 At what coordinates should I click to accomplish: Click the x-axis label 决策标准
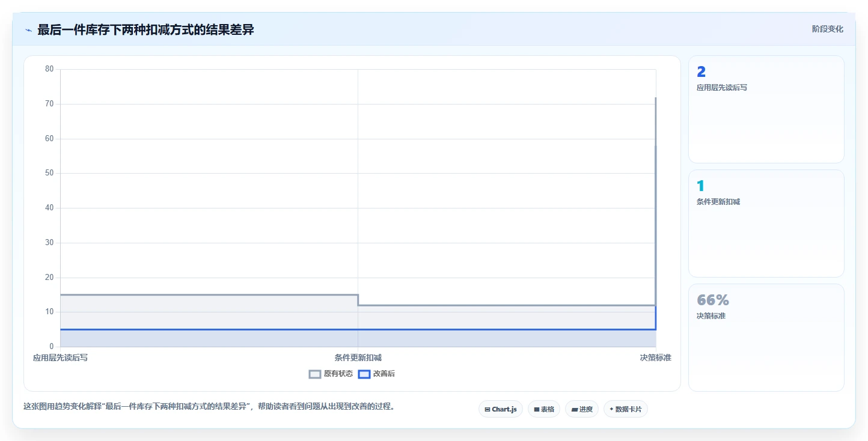[655, 357]
